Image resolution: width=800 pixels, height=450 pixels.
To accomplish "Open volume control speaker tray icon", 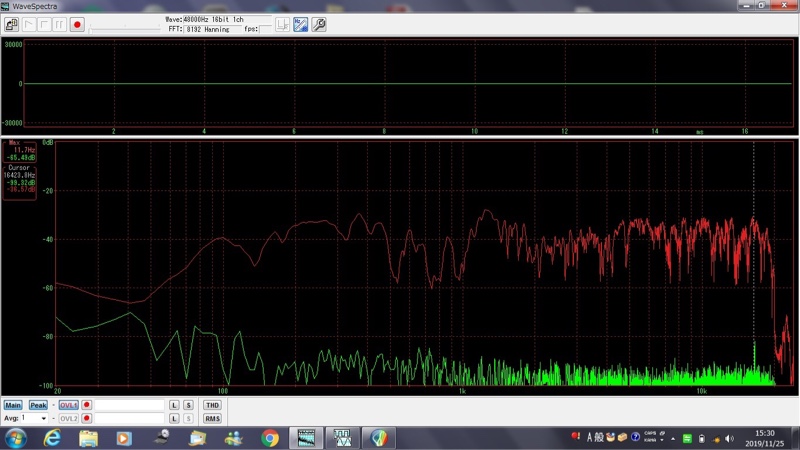I will coord(730,439).
